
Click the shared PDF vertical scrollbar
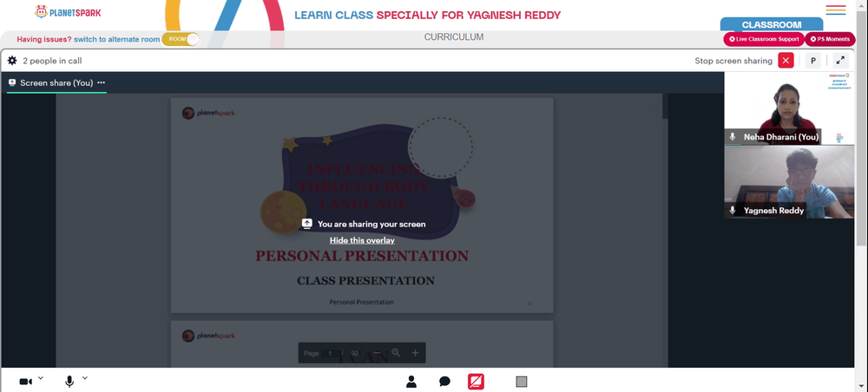[x=665, y=106]
